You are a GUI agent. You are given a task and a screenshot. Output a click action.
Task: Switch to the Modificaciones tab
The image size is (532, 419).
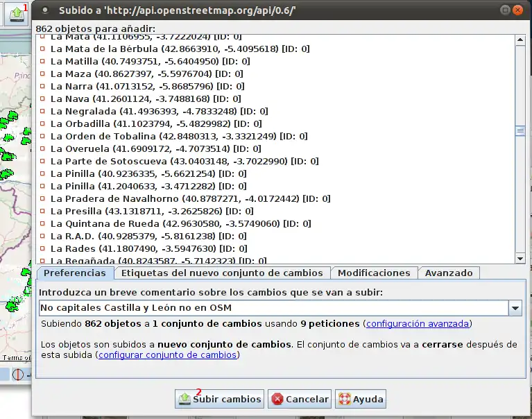(374, 273)
